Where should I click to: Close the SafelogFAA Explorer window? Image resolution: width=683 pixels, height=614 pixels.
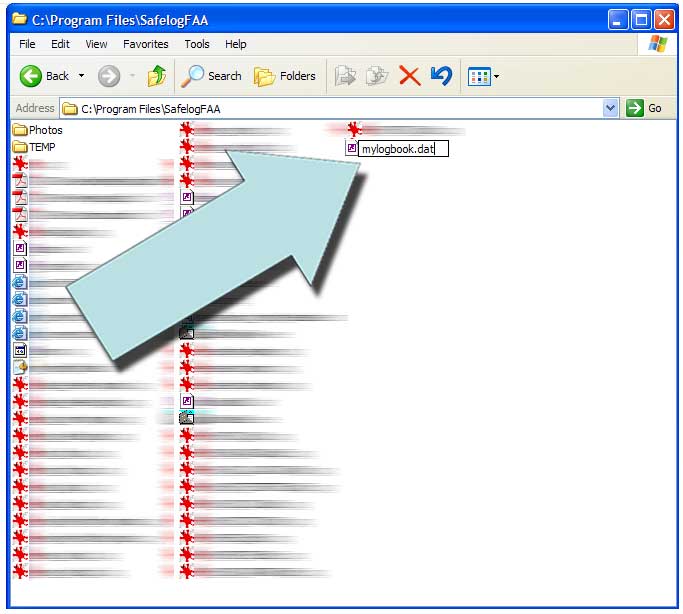coord(665,20)
